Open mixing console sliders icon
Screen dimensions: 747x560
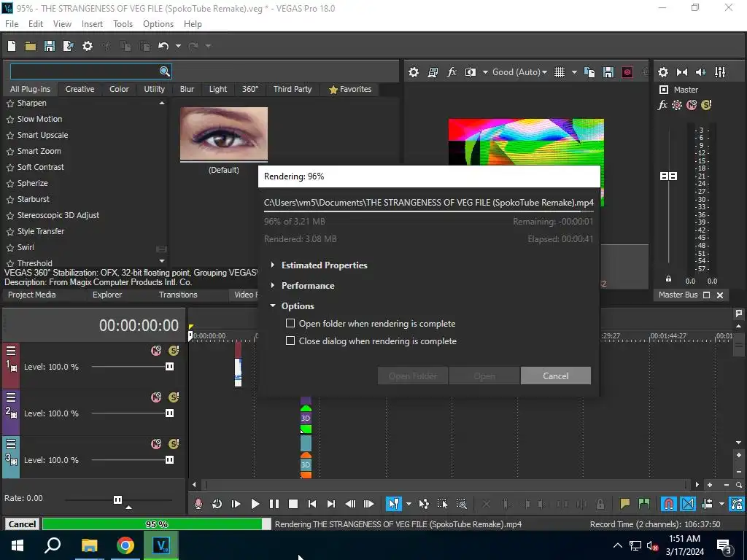point(720,72)
